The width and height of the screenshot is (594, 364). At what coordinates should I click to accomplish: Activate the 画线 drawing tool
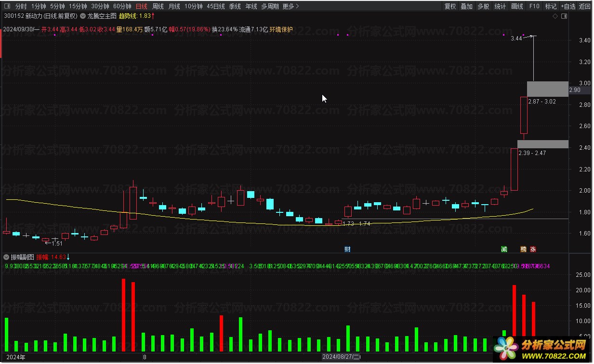(517, 6)
